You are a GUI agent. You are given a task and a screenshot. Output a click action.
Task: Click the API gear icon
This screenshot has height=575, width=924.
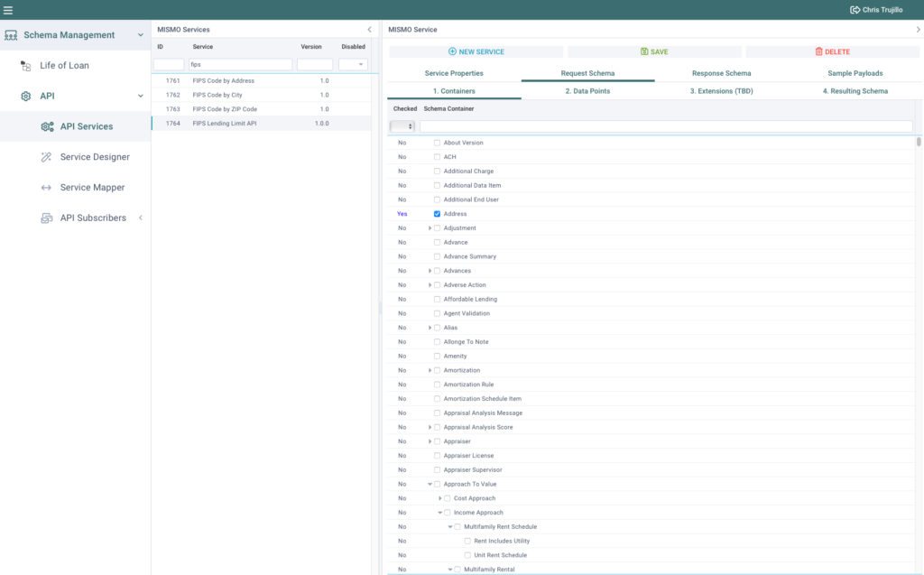(25, 96)
